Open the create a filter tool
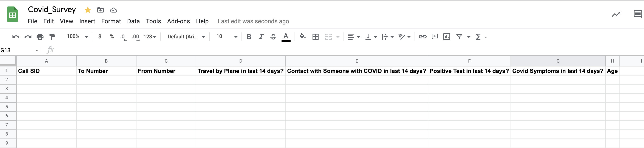The height and width of the screenshot is (148, 644). [460, 36]
